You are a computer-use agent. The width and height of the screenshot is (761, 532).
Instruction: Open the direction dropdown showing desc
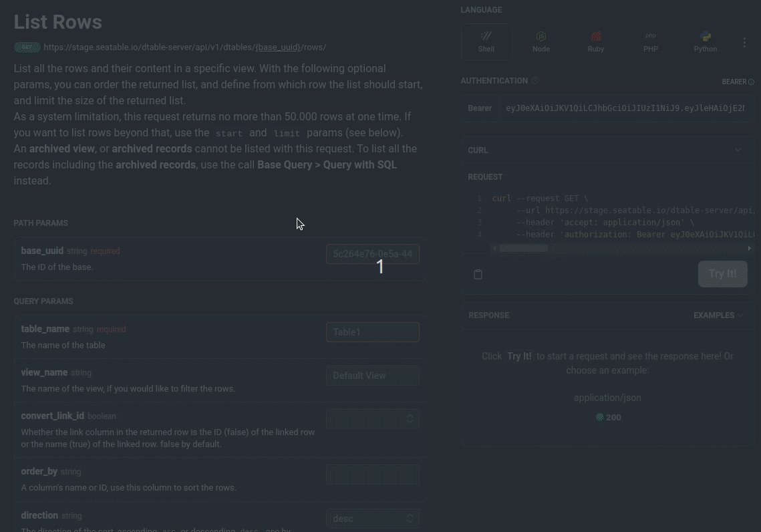tap(373, 519)
